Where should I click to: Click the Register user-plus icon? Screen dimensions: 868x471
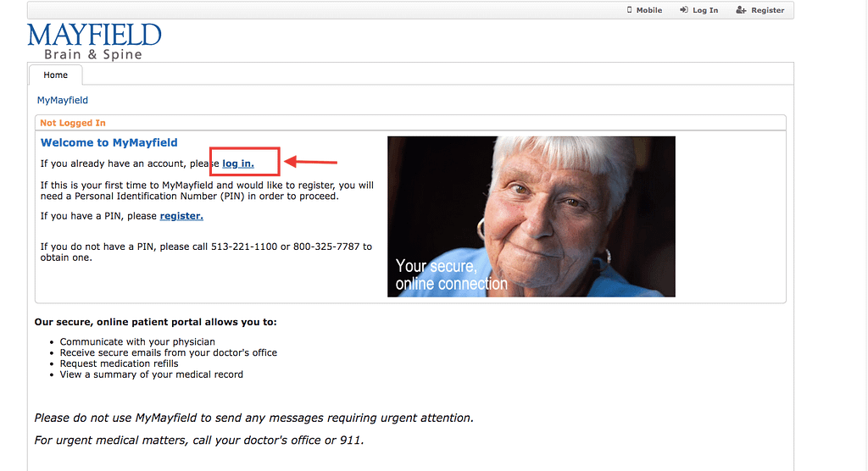(x=741, y=10)
